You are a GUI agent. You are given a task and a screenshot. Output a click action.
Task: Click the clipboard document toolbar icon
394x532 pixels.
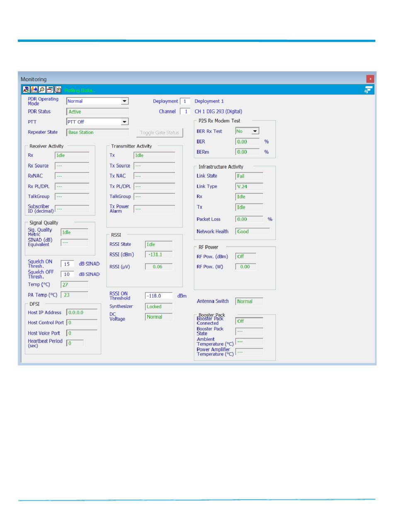[x=58, y=89]
